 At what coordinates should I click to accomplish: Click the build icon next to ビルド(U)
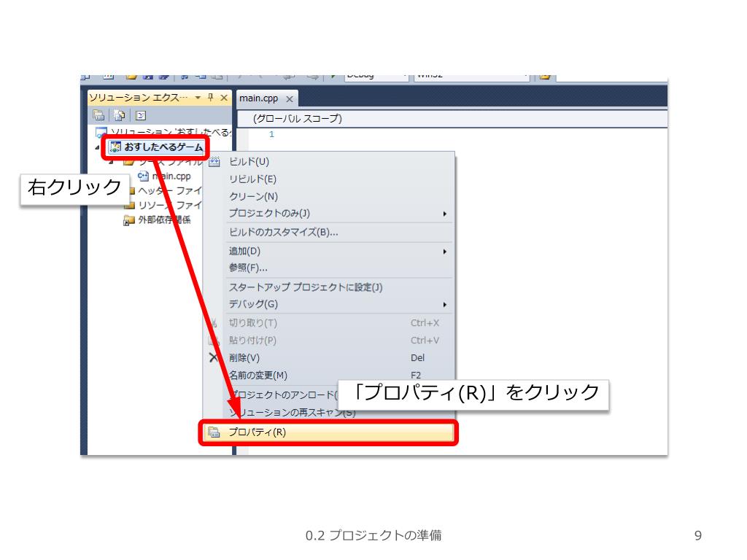[x=214, y=162]
